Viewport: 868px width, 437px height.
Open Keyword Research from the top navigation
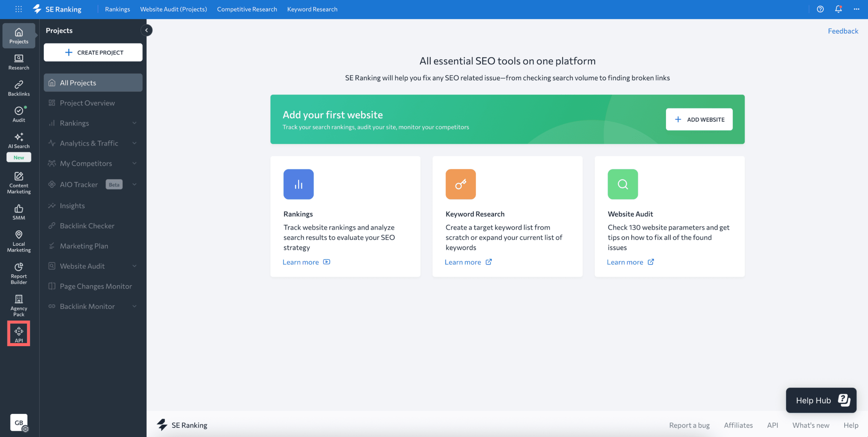[312, 9]
